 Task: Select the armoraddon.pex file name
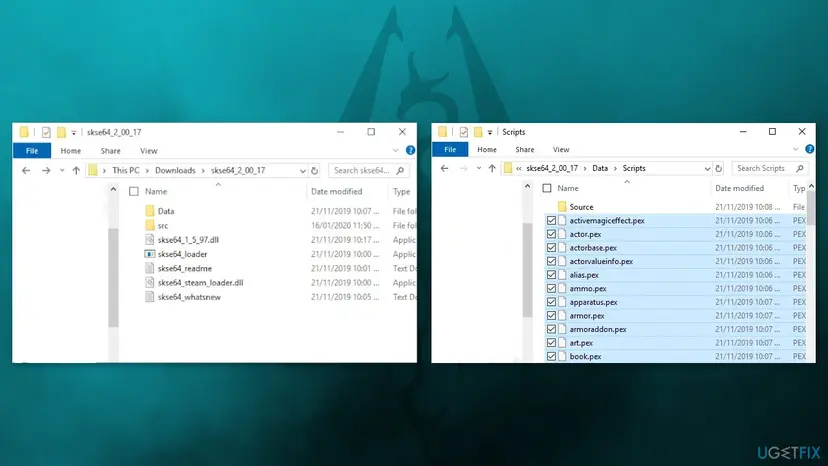[x=598, y=329]
